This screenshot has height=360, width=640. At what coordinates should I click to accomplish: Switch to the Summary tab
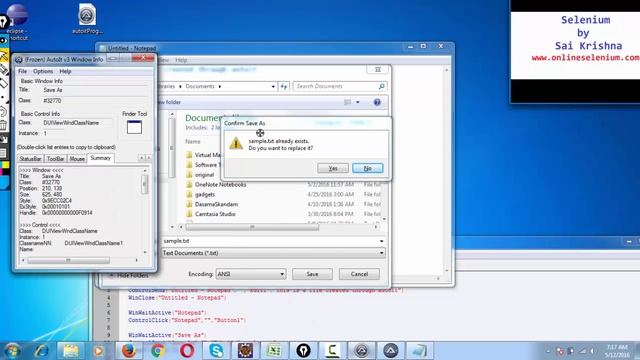pos(100,158)
